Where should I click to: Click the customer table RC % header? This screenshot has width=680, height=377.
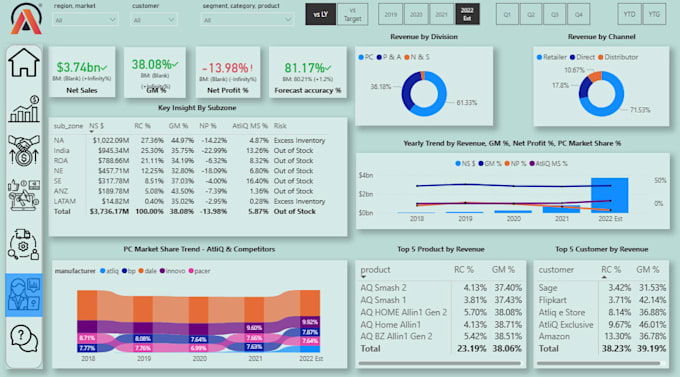[x=611, y=269]
